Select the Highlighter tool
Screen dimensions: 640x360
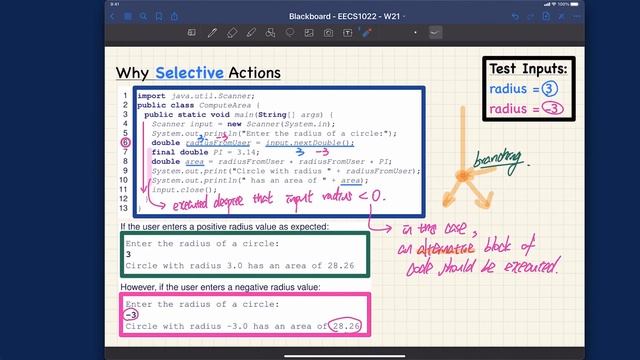click(251, 33)
